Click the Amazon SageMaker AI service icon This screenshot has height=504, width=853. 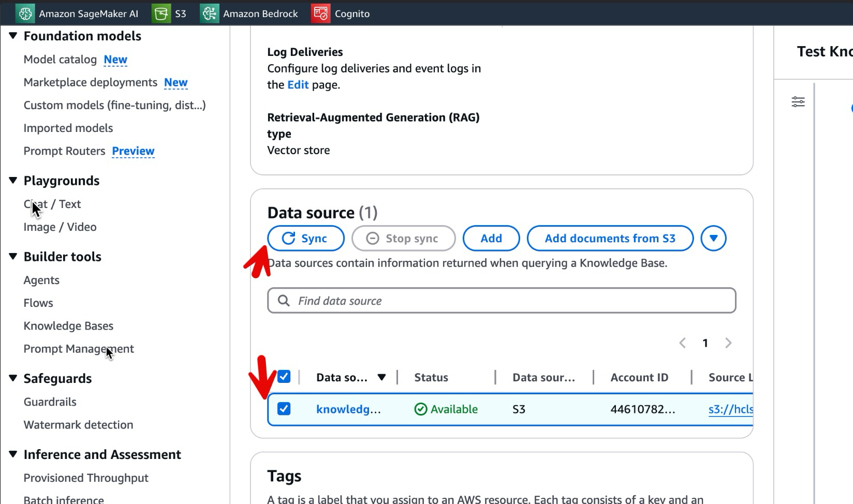pos(25,13)
